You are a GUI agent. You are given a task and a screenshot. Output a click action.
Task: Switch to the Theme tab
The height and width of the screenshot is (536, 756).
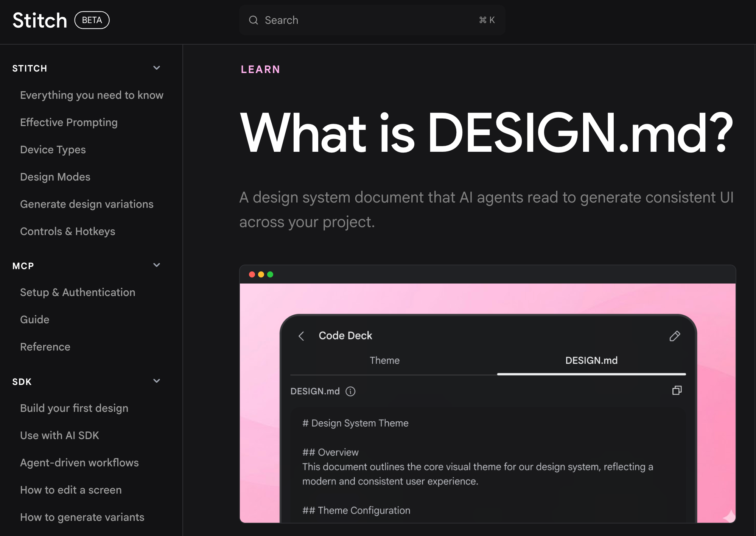384,360
